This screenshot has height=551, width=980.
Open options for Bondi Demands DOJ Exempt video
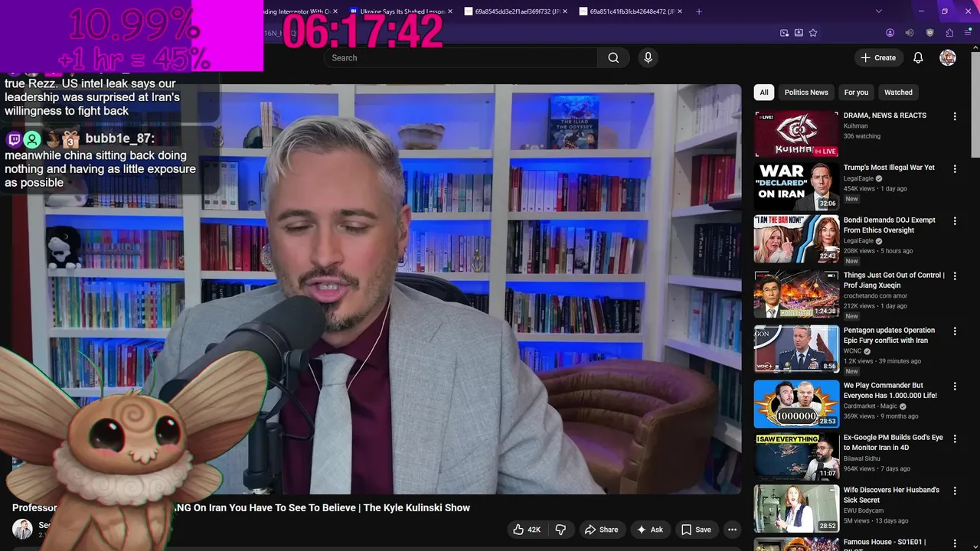(x=955, y=220)
